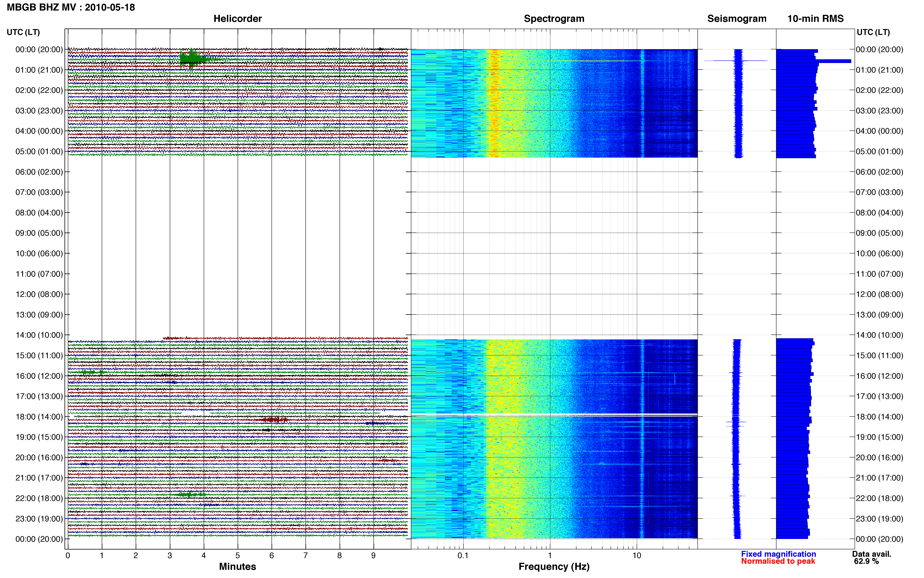Viewport: 924px width, 578px height.
Task: Click the '62.9 %' data availability value
Action: (866, 561)
